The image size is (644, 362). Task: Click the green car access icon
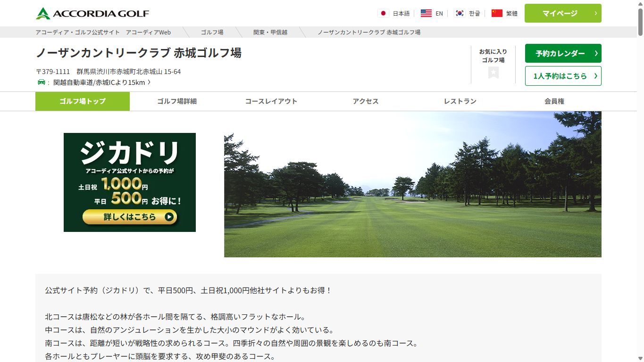[x=42, y=82]
